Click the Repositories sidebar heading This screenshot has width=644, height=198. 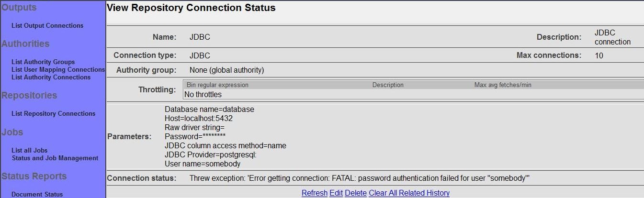coord(29,96)
